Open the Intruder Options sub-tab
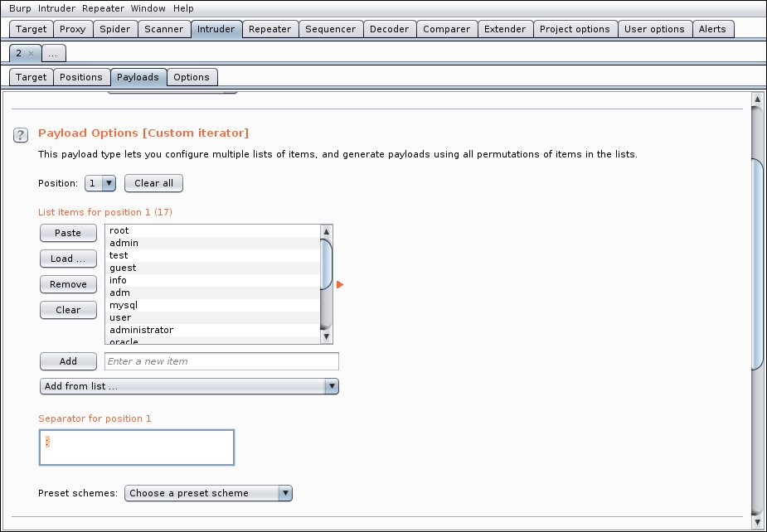This screenshot has width=767, height=532. coord(192,77)
